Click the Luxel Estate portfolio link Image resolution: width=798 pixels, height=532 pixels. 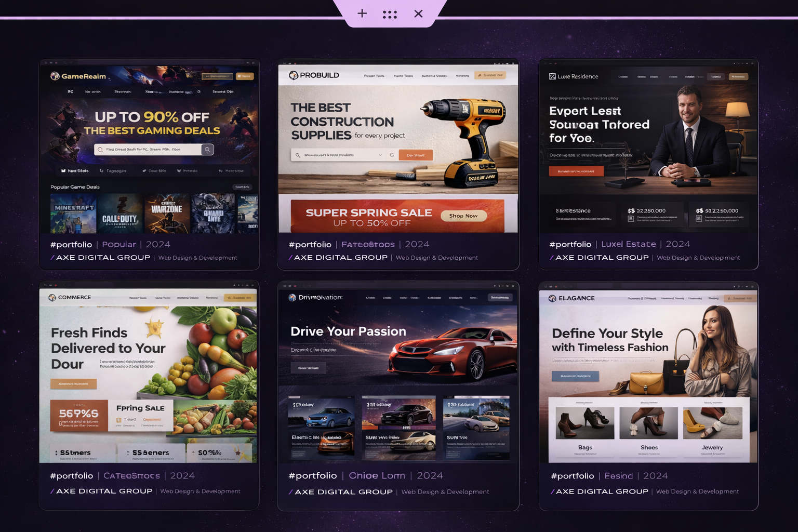click(628, 244)
